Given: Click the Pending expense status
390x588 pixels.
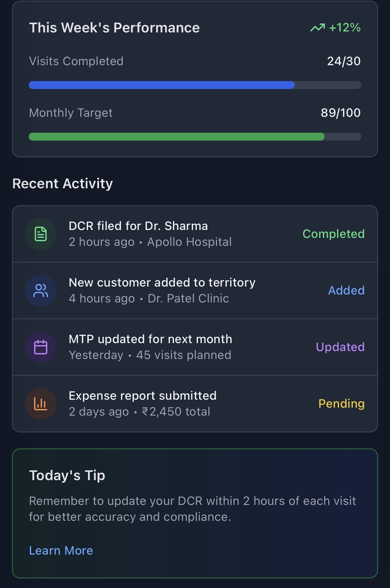Looking at the screenshot, I should (x=341, y=404).
